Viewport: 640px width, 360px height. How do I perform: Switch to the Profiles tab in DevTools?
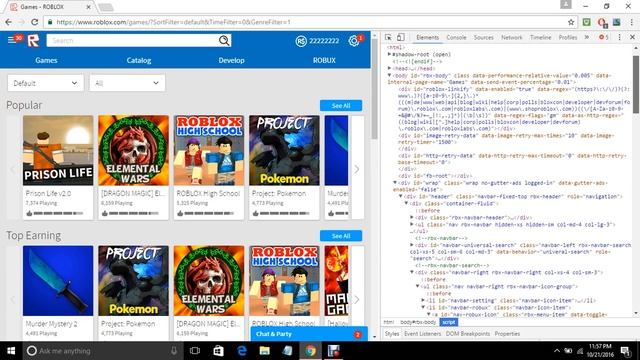pos(568,37)
